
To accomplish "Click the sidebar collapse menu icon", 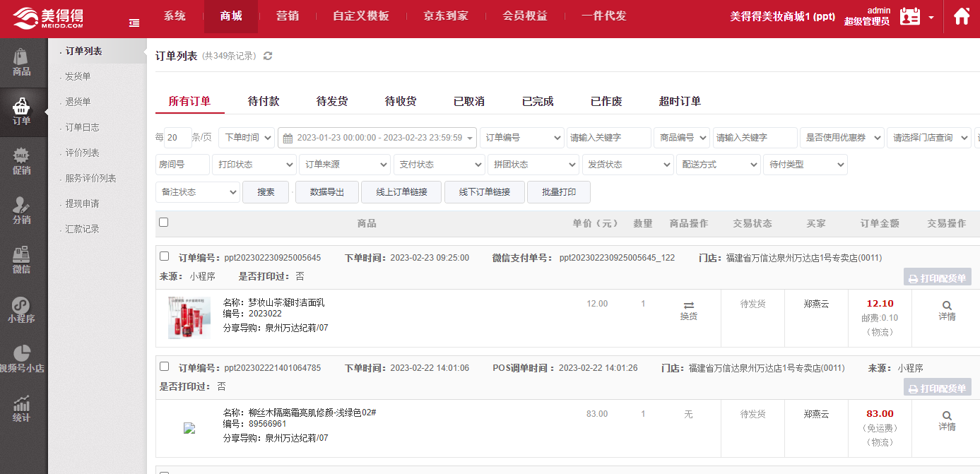I will coord(134,23).
